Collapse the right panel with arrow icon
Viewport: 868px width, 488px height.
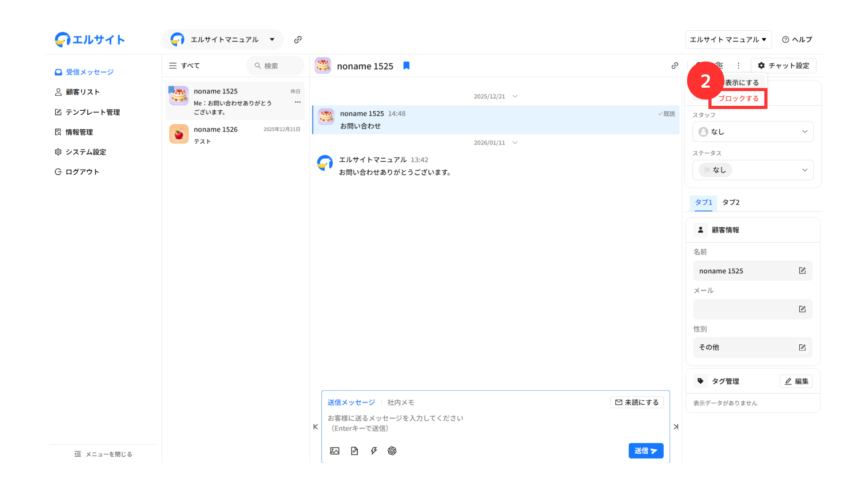pos(676,427)
